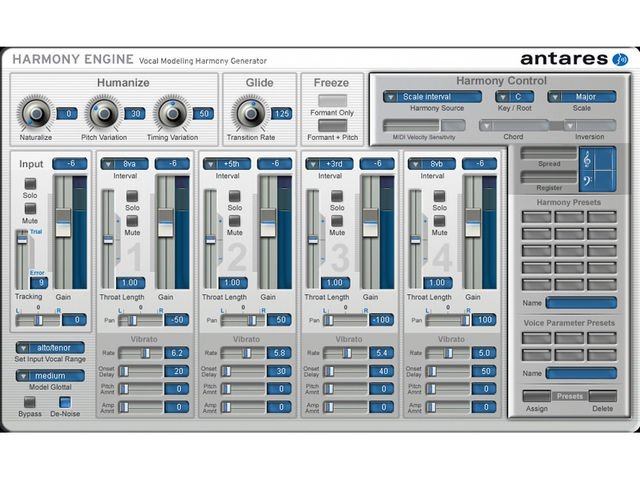
Task: Mute harmony voice 4
Action: [x=439, y=221]
